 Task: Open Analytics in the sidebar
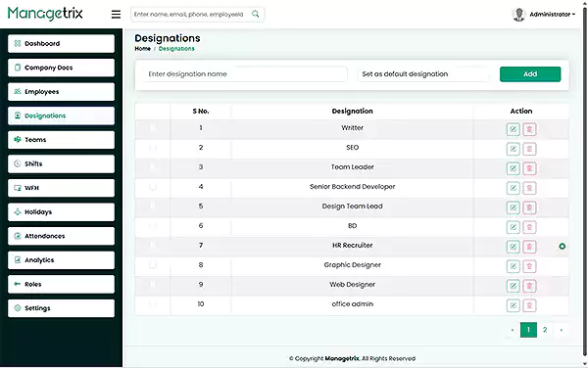[x=61, y=260]
